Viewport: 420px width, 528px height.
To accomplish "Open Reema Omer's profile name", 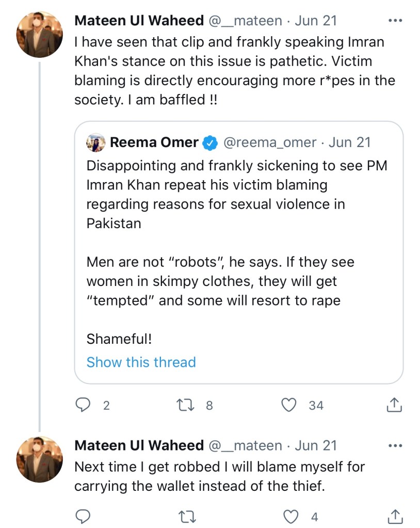I will (x=154, y=142).
